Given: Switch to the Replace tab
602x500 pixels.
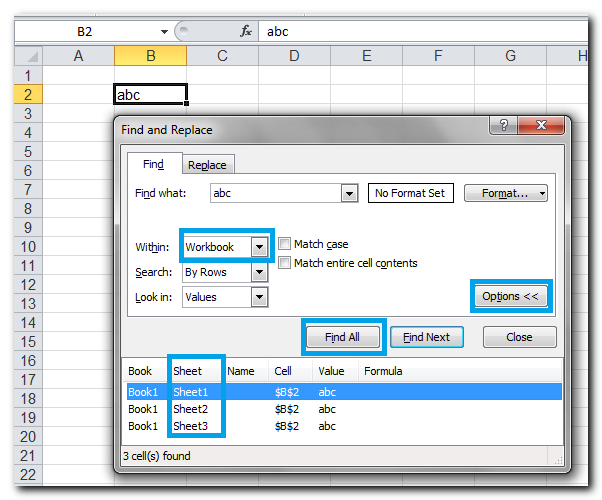Looking at the screenshot, I should point(207,165).
